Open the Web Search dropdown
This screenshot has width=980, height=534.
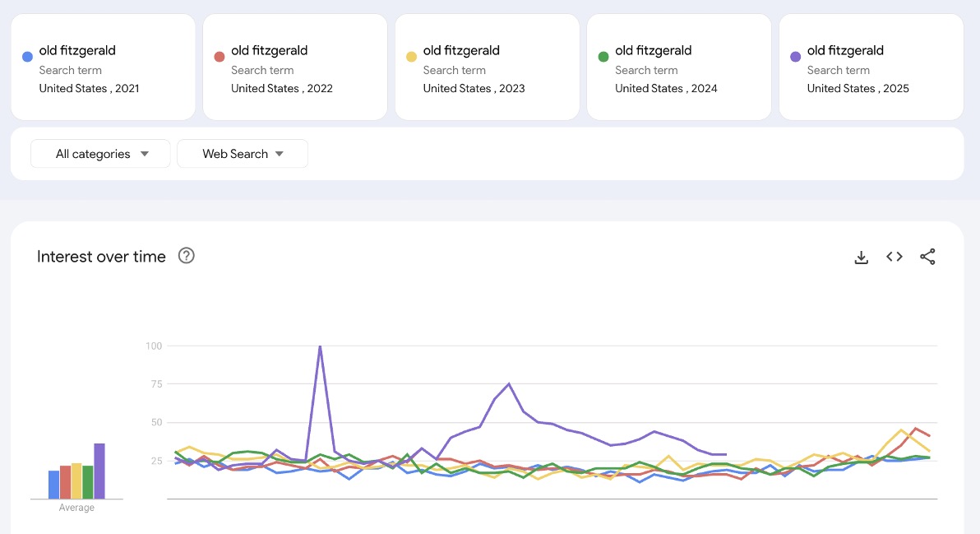point(243,154)
